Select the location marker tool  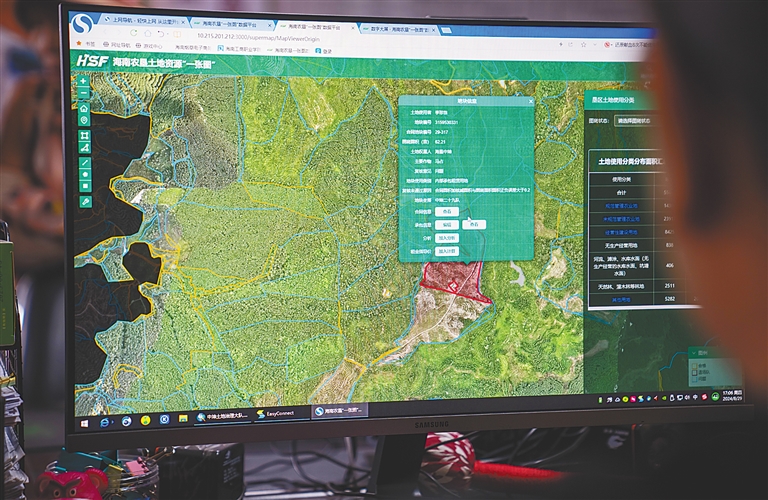point(85,121)
